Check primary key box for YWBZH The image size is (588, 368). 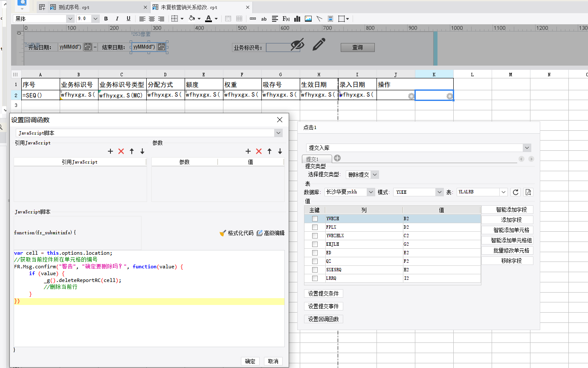point(315,218)
